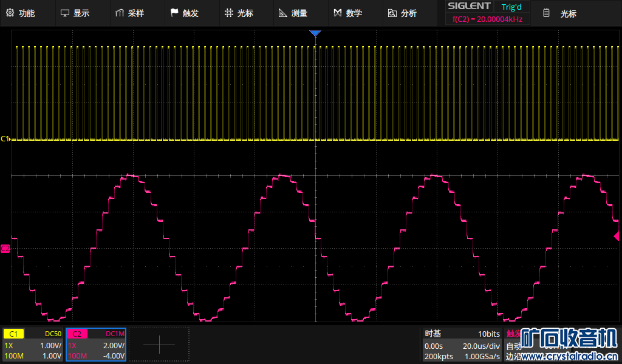
Task: Toggle channel C2 magenta label box
Action: (x=77, y=334)
